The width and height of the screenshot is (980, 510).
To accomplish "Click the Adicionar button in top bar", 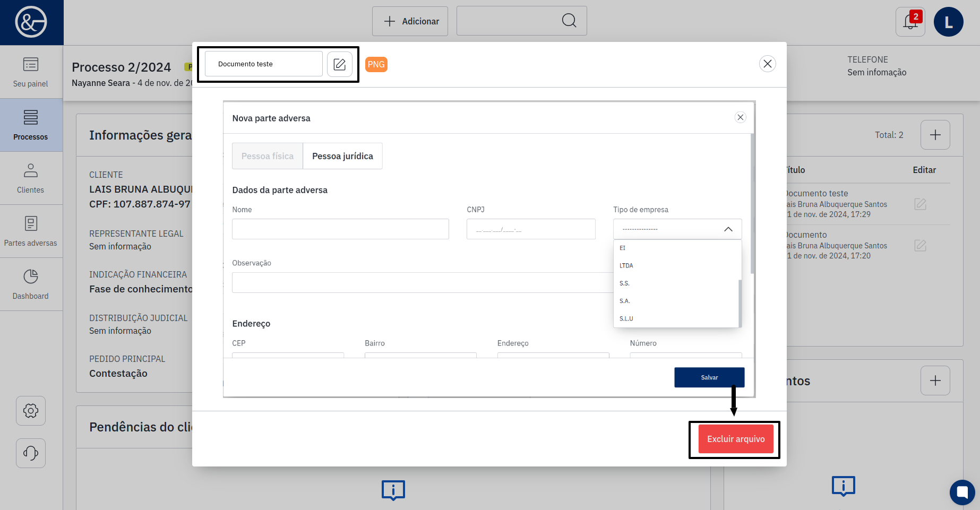I will click(410, 21).
